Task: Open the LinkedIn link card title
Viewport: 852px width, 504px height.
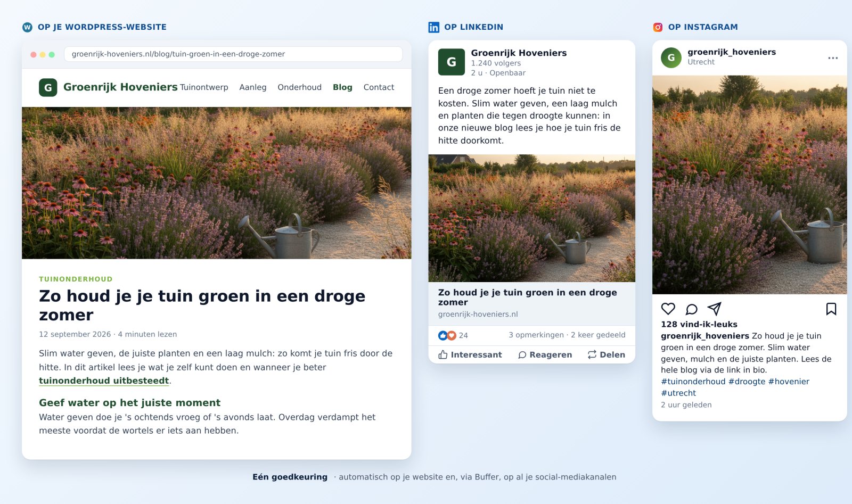Action: click(x=528, y=297)
